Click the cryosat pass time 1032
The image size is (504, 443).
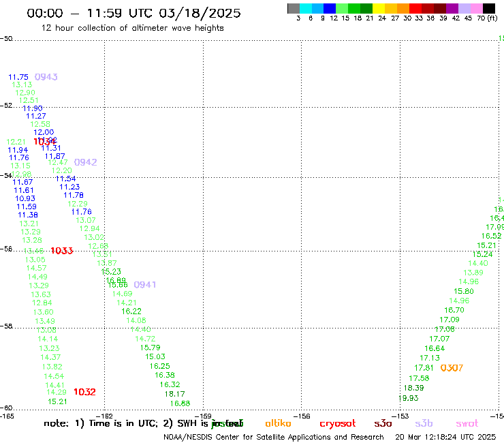(x=84, y=392)
